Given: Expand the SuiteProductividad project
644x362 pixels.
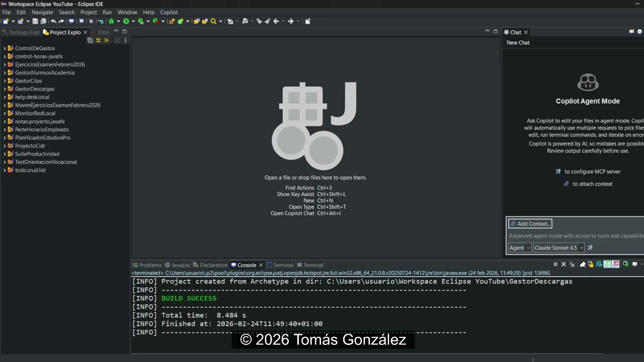Looking at the screenshot, I should 5,154.
